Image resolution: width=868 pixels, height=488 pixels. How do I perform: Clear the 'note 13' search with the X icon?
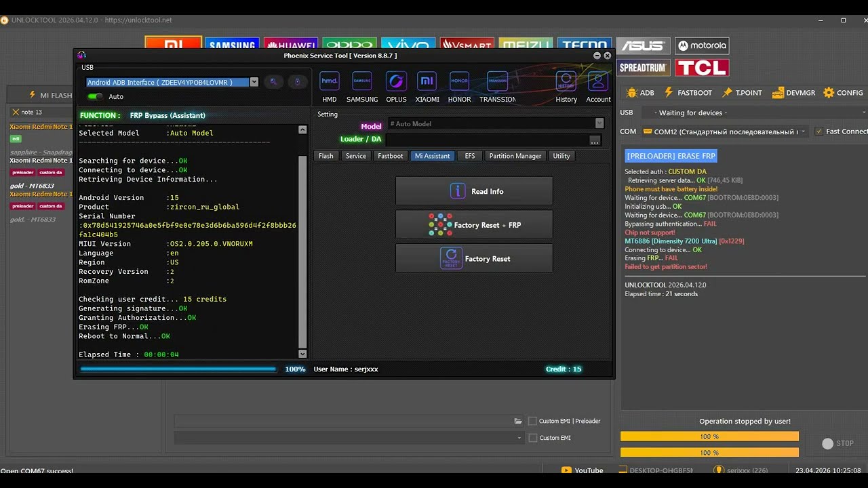click(x=16, y=112)
